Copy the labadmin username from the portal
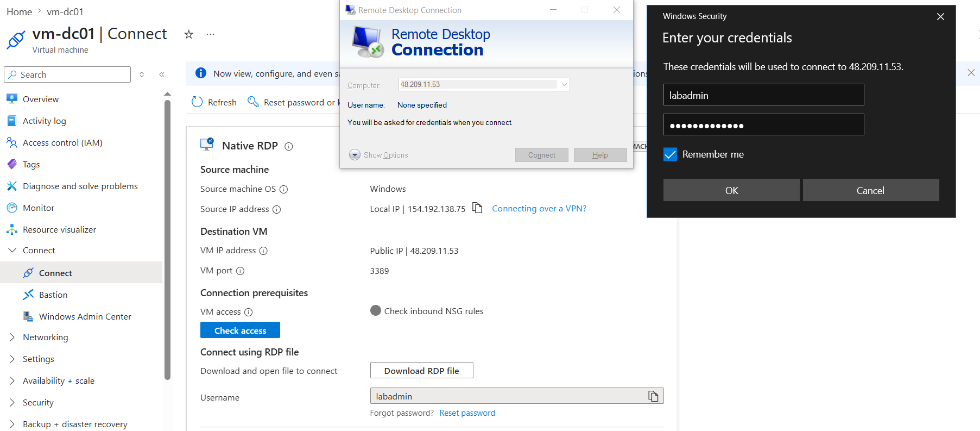980x431 pixels. (653, 396)
